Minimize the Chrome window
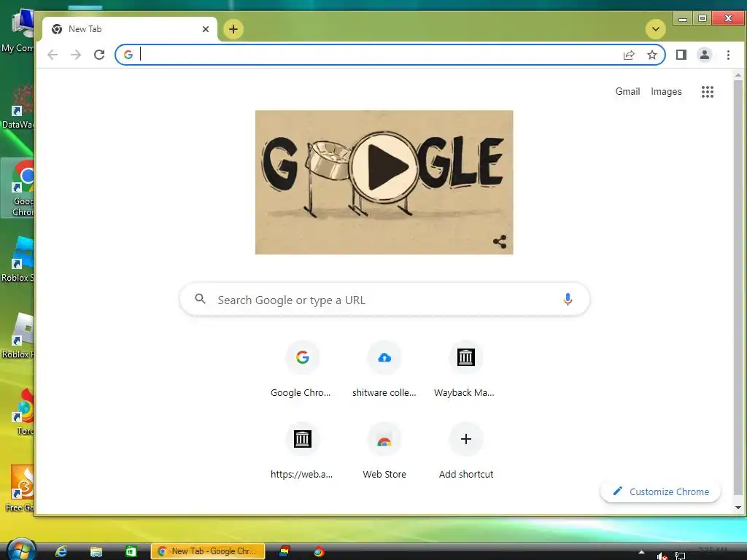Image resolution: width=747 pixels, height=560 pixels. (683, 18)
